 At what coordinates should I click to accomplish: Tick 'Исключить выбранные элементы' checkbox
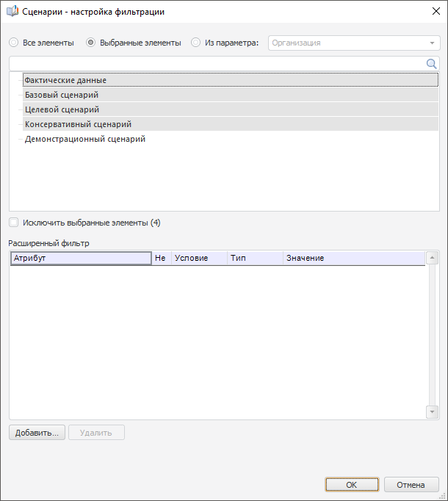pos(14,223)
